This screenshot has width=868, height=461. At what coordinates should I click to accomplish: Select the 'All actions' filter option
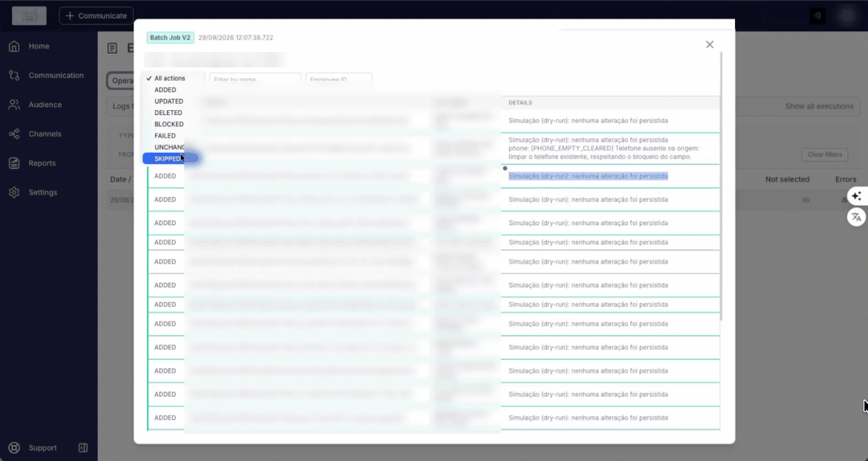tap(170, 78)
